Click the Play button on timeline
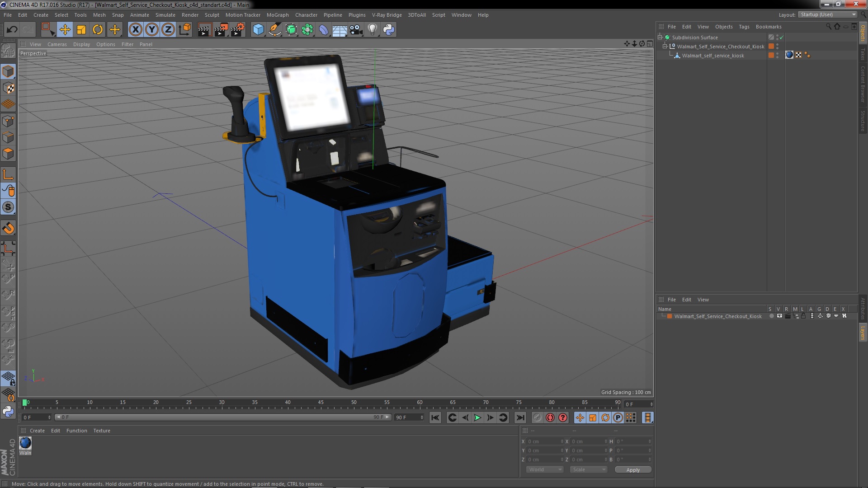The height and width of the screenshot is (488, 868). 477,417
